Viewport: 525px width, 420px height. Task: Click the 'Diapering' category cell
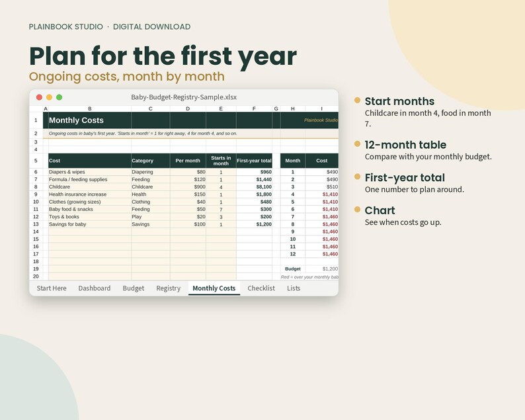click(x=151, y=172)
